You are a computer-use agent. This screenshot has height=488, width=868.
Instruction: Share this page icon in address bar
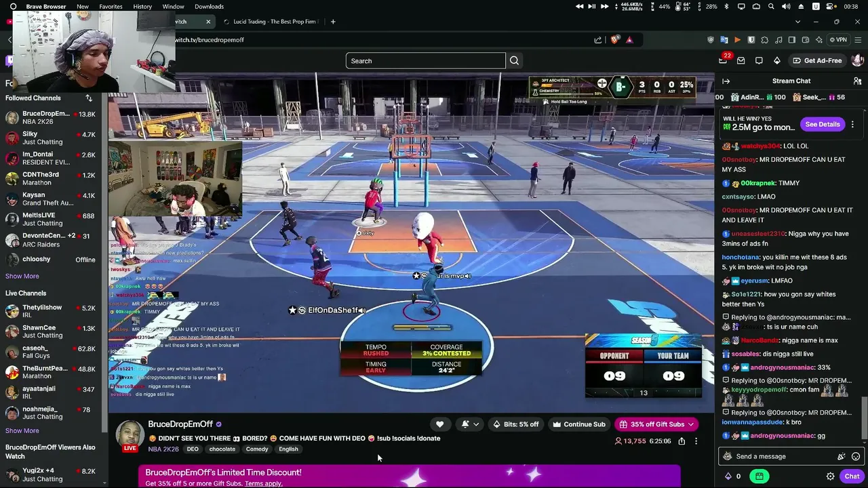[598, 40]
